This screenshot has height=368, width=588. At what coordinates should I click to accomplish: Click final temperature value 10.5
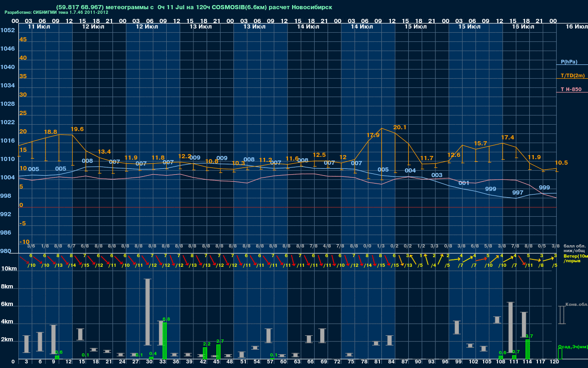coord(561,163)
